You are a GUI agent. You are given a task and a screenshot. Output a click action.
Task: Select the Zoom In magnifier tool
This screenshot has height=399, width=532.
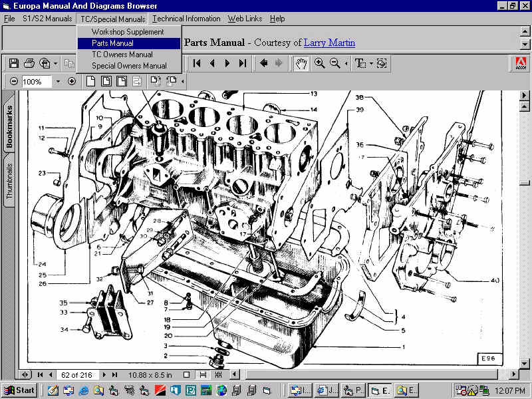[x=320, y=63]
